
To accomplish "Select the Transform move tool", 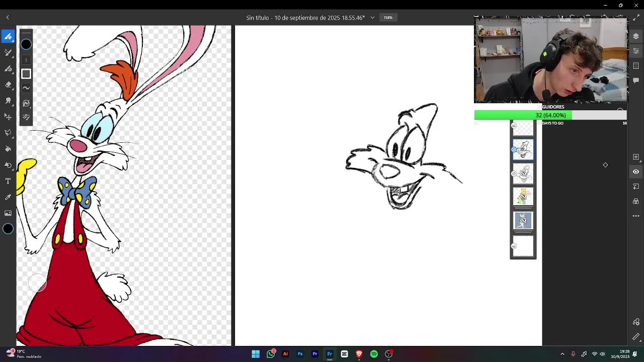I will tap(8, 117).
